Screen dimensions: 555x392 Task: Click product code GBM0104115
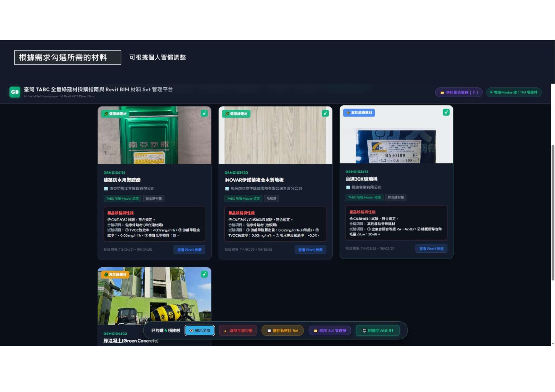pyautogui.click(x=114, y=173)
